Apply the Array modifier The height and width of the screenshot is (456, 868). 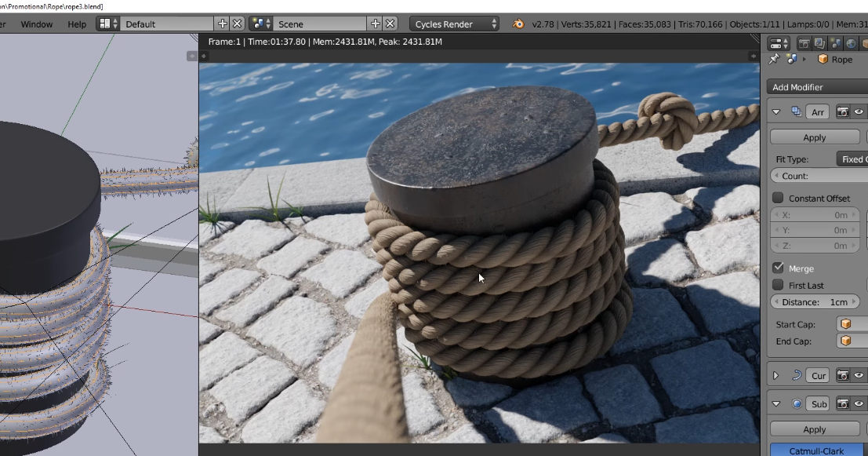[815, 137]
